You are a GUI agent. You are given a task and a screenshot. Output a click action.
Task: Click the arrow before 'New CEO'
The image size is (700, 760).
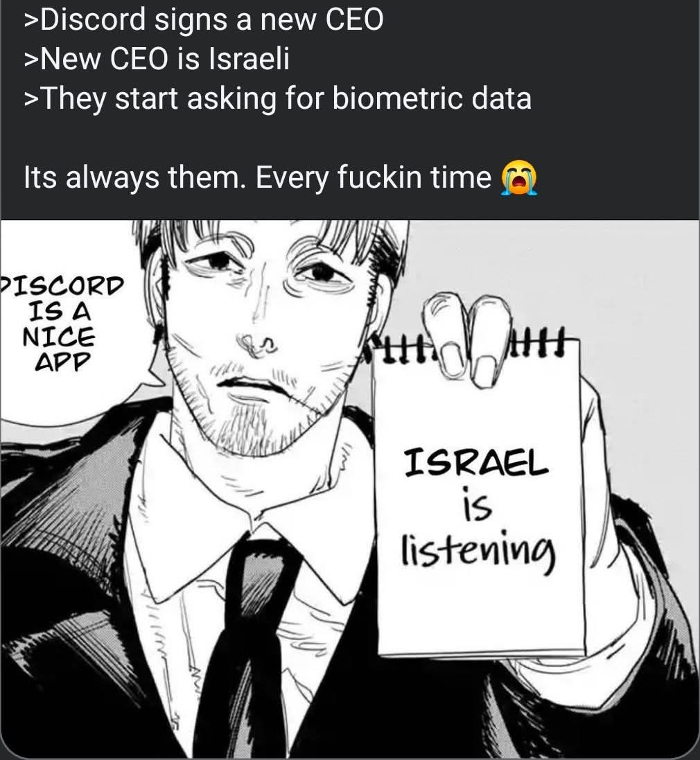tap(31, 60)
